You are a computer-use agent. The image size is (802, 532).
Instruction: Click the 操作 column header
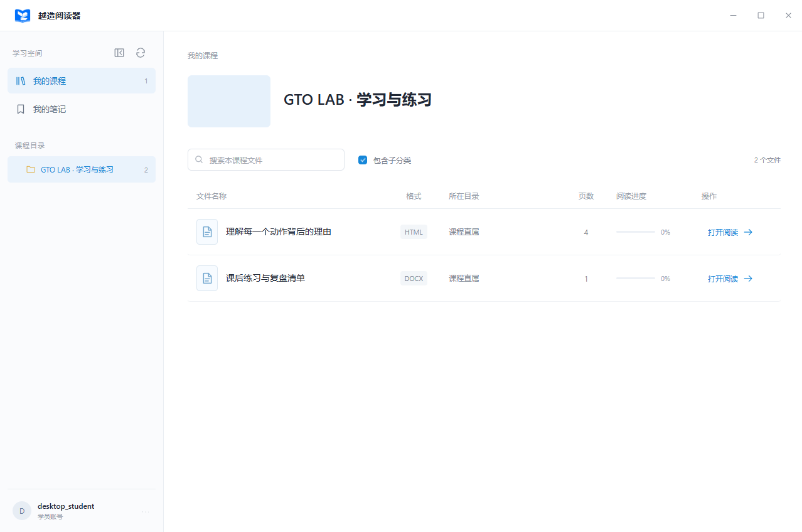(709, 196)
